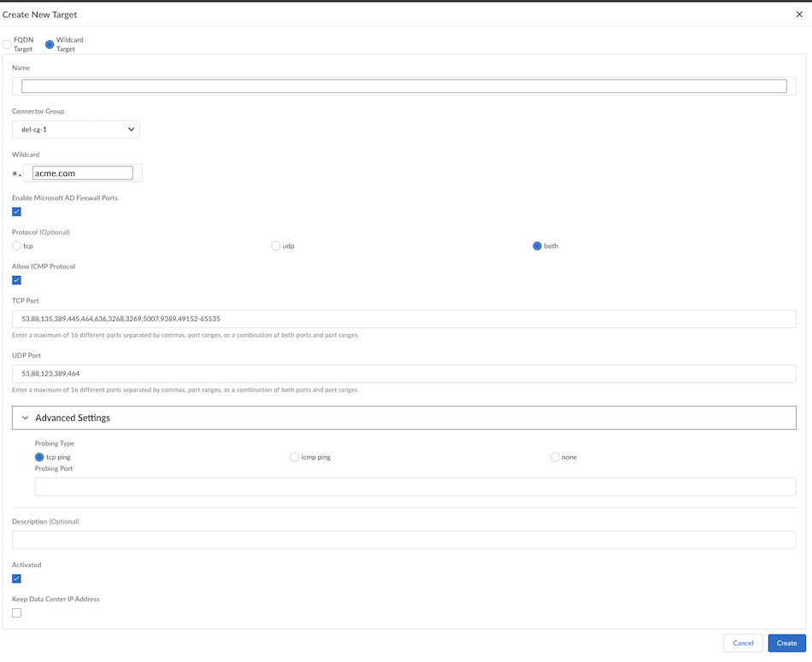Collapse the Advanced Settings section
The width and height of the screenshot is (812, 662).
(404, 418)
